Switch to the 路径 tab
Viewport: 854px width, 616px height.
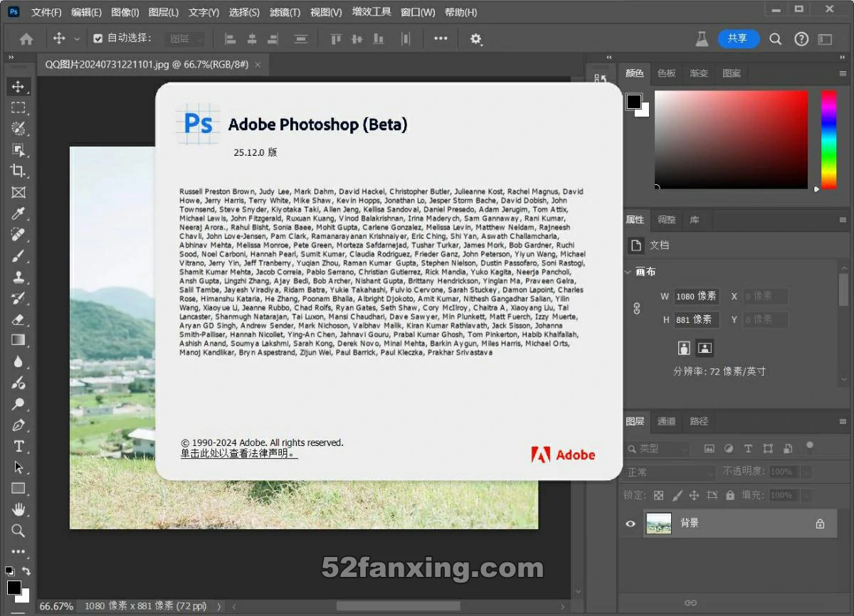(700, 421)
